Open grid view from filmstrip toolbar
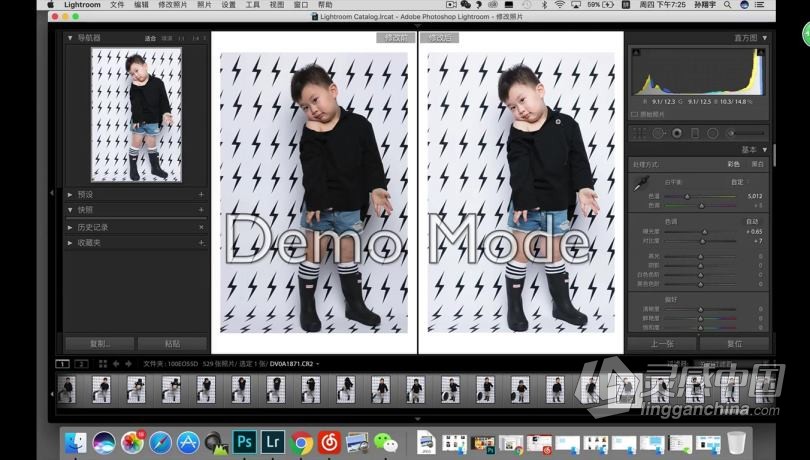The width and height of the screenshot is (810, 460). click(x=103, y=364)
